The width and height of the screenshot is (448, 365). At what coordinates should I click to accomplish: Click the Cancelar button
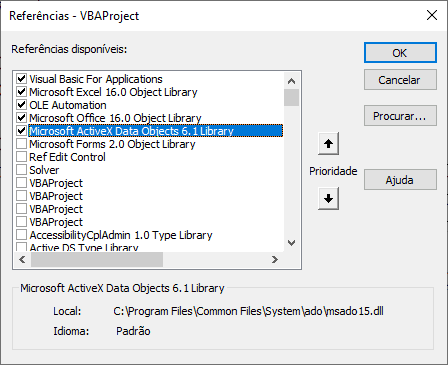[400, 80]
